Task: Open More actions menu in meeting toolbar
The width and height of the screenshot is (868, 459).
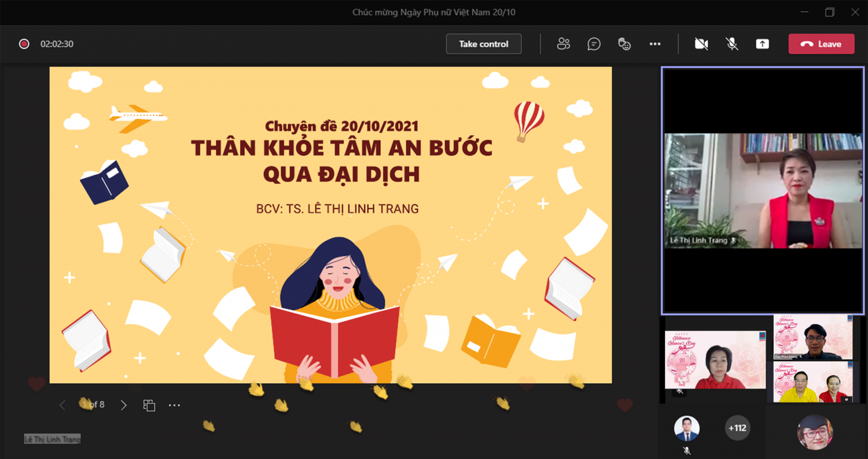Action: click(655, 44)
